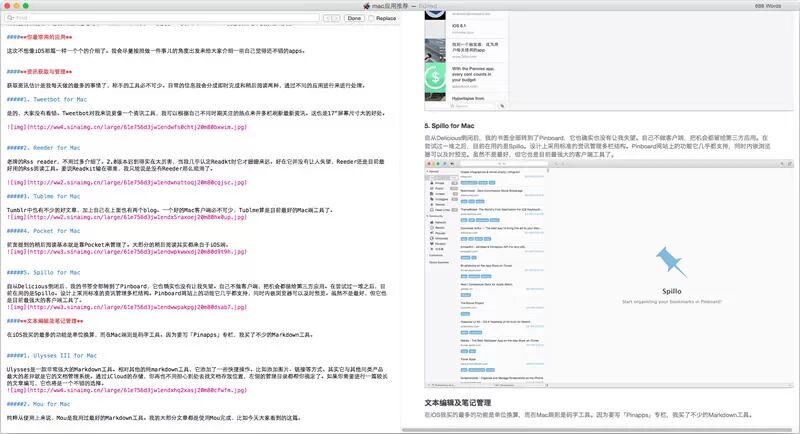The image size is (800, 434).
Task: Click the Reeder image link ending 20m80cqjsc.jpg
Action: click(x=127, y=183)
